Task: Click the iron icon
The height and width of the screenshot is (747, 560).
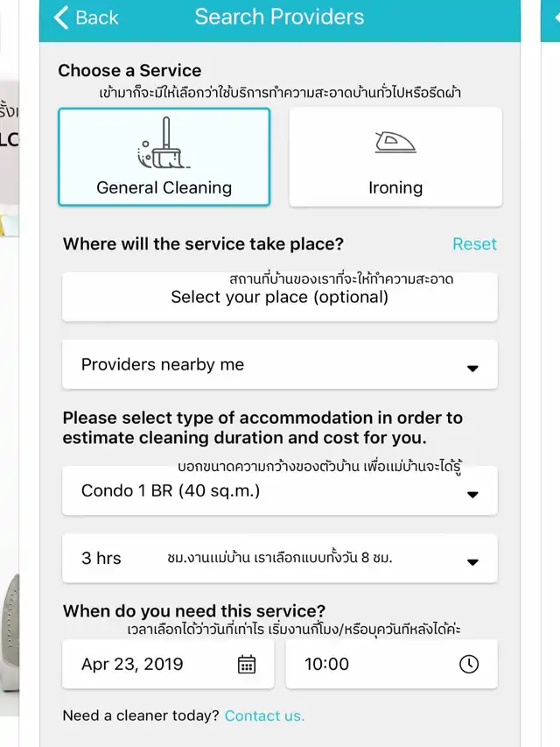Action: (x=395, y=142)
